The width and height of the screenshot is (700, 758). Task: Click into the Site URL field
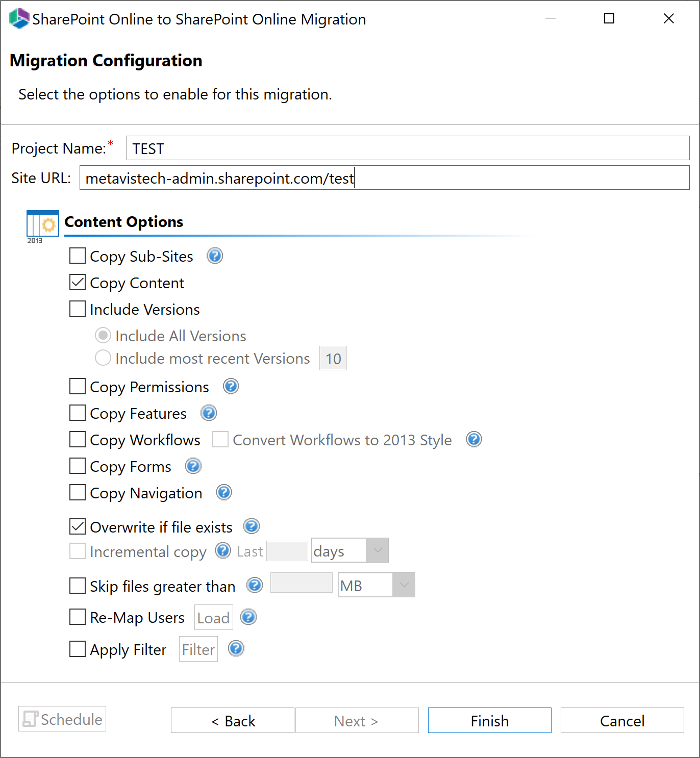click(384, 178)
